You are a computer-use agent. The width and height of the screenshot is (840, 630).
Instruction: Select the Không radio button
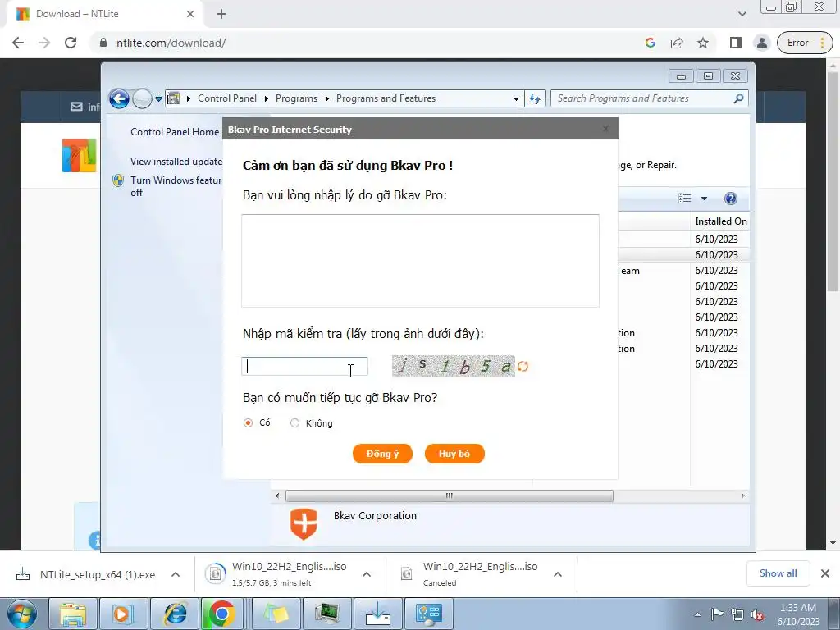pyautogui.click(x=294, y=423)
